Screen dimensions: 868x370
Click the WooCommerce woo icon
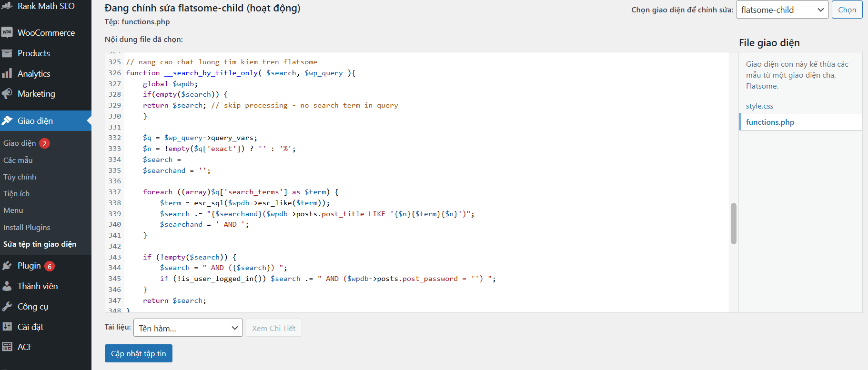pyautogui.click(x=7, y=32)
